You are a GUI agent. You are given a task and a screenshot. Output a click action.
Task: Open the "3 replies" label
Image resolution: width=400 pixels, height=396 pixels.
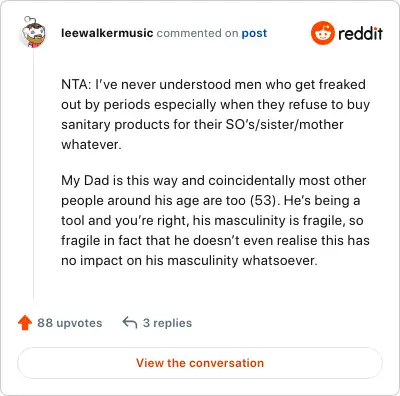pos(167,323)
